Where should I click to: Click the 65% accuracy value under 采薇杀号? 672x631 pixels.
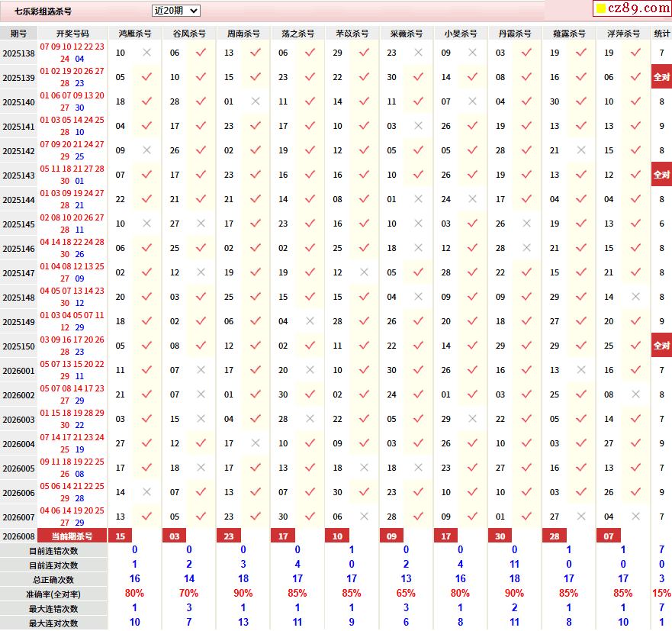point(406,594)
